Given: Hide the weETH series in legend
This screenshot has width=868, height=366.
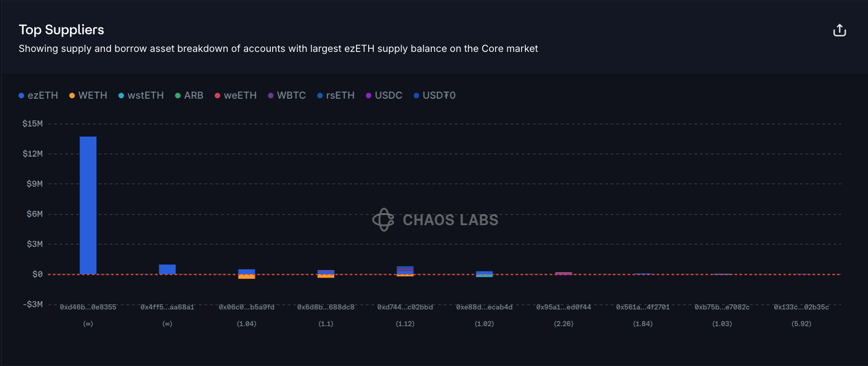Looking at the screenshot, I should tap(236, 95).
